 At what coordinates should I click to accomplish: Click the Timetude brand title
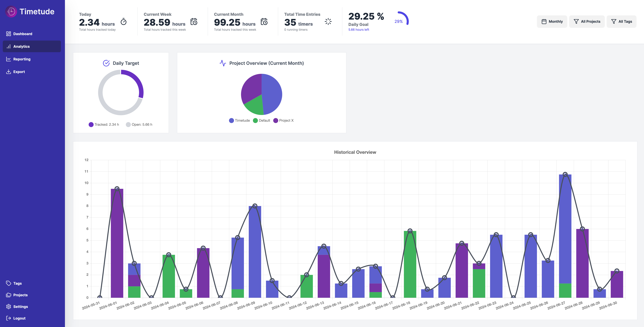(37, 11)
